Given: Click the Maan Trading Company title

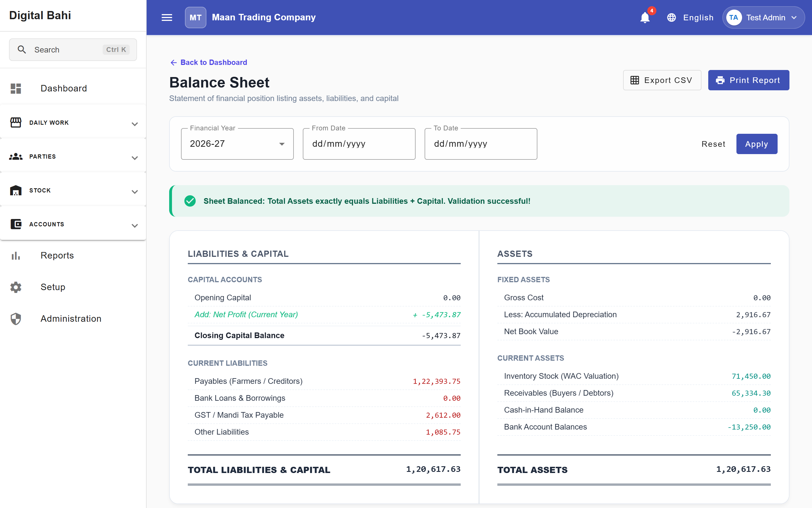Looking at the screenshot, I should tap(264, 17).
